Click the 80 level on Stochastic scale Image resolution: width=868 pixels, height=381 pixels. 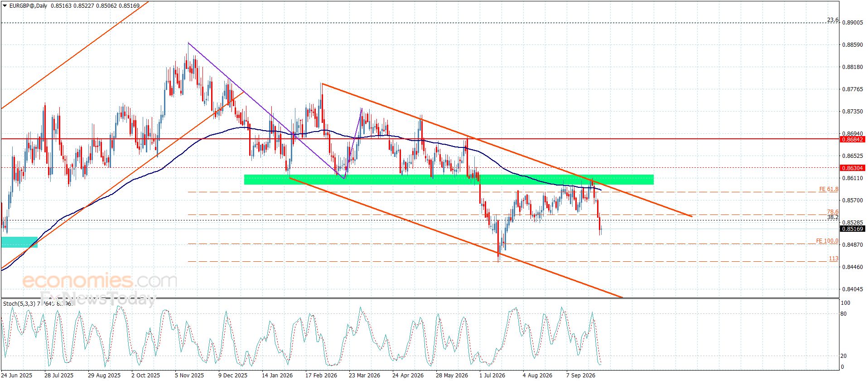(x=844, y=314)
